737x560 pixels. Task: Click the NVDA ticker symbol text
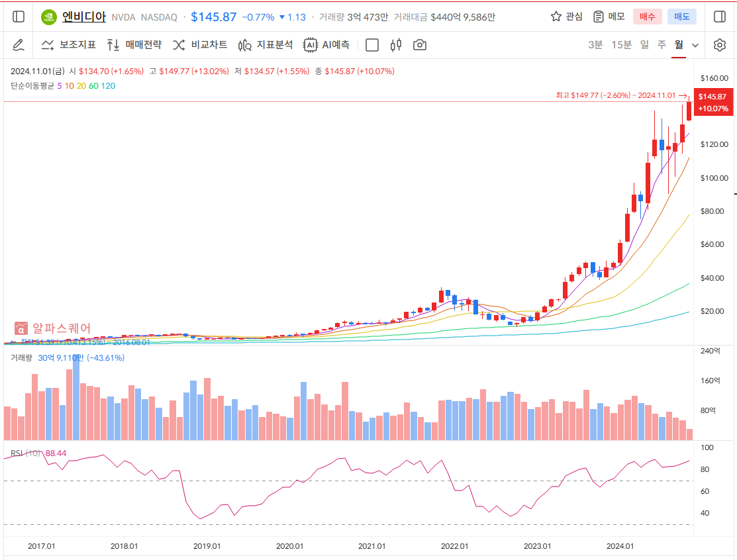click(123, 17)
